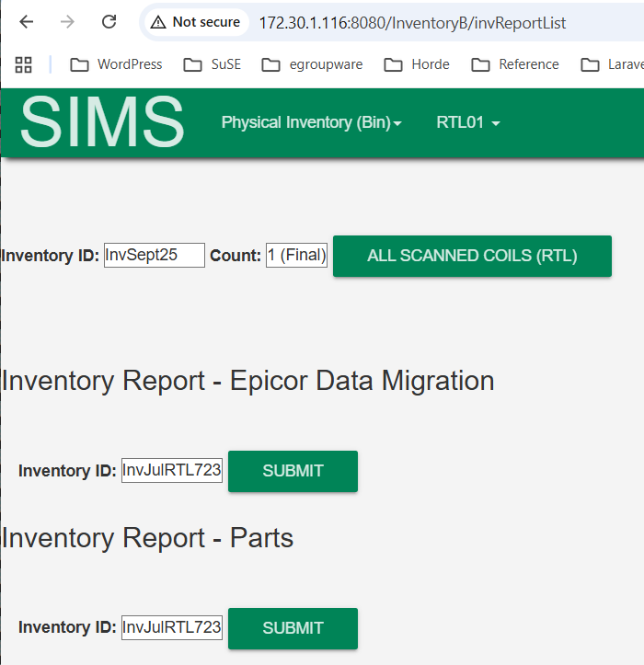This screenshot has height=665, width=644.
Task: Open the Reference bookmark folder
Action: coord(515,64)
